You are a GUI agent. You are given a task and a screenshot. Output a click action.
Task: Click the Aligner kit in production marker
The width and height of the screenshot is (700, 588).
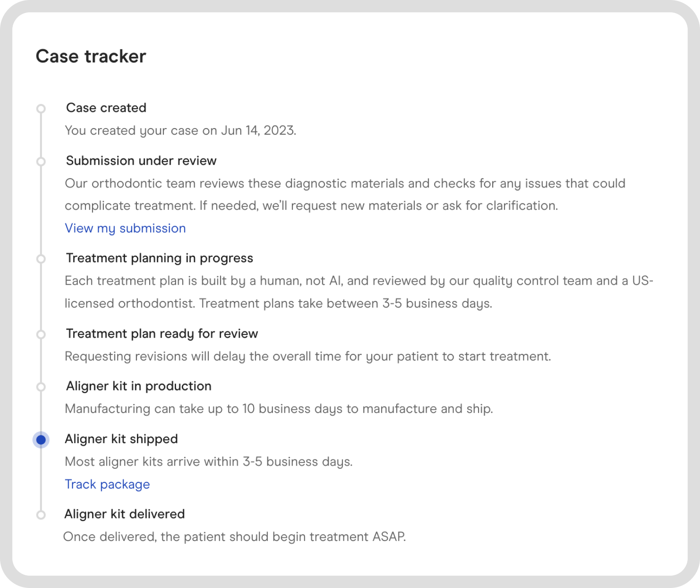(x=41, y=387)
